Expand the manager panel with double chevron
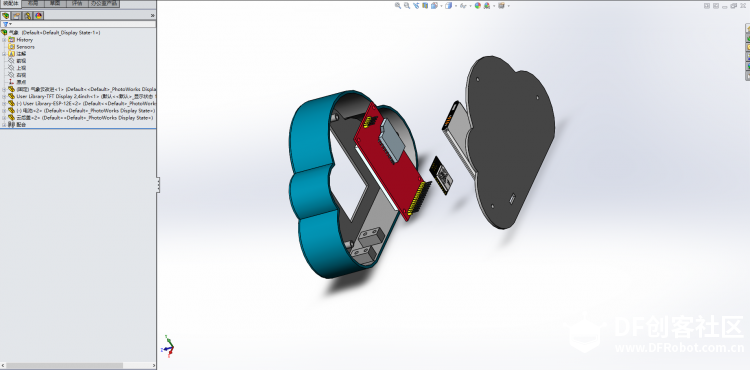This screenshot has height=370, width=750. pyautogui.click(x=153, y=15)
